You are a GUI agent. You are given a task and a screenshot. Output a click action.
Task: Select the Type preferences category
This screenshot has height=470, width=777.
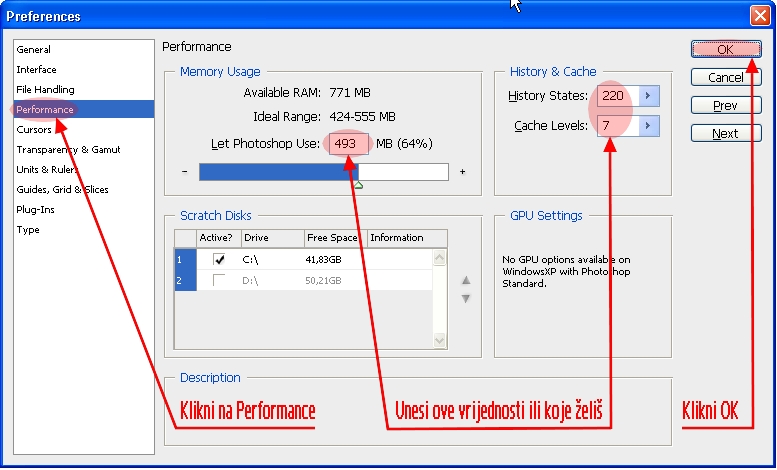28,230
